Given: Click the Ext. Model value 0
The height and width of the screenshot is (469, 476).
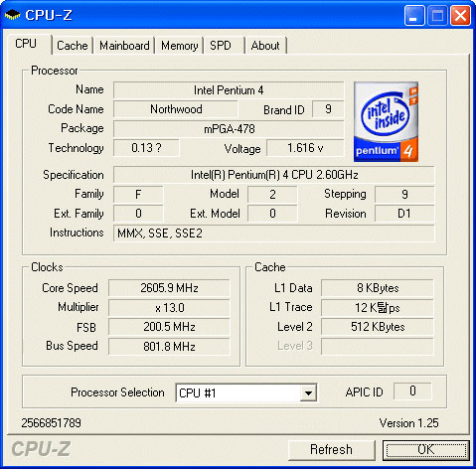Looking at the screenshot, I should click(272, 214).
